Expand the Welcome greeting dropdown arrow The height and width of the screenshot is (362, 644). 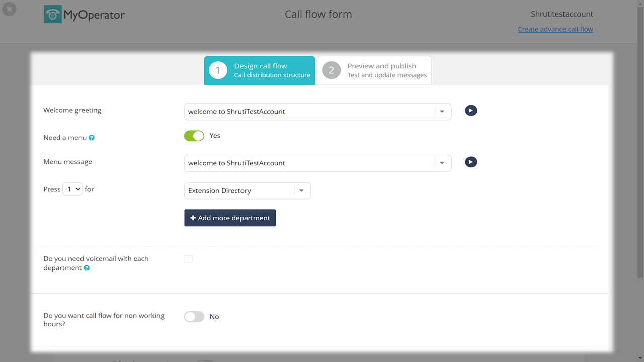[x=442, y=112]
